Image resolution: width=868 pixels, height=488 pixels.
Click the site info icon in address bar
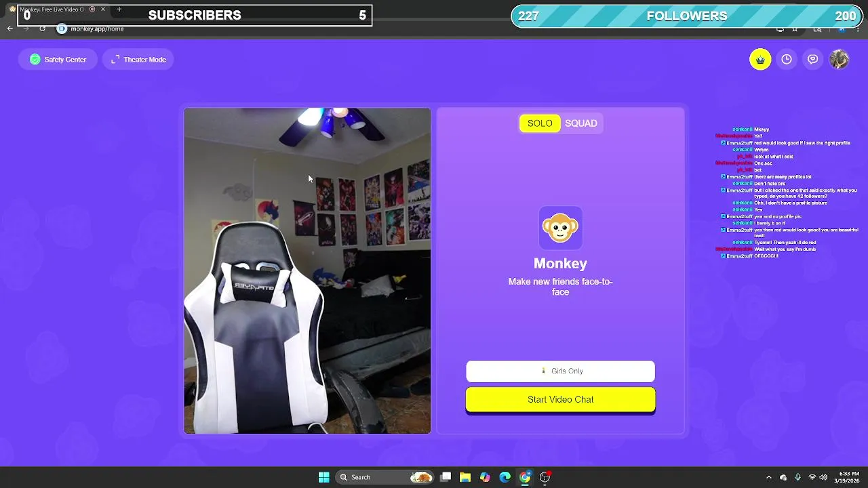pos(62,29)
